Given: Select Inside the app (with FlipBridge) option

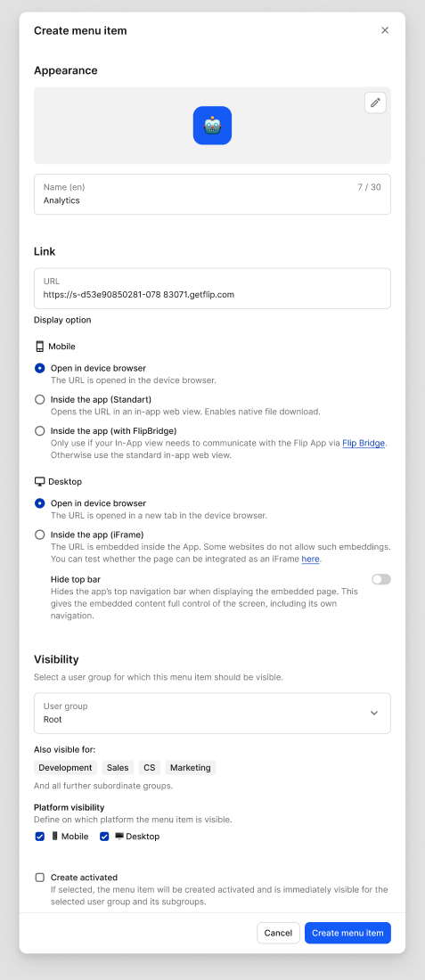Looking at the screenshot, I should click(x=40, y=430).
